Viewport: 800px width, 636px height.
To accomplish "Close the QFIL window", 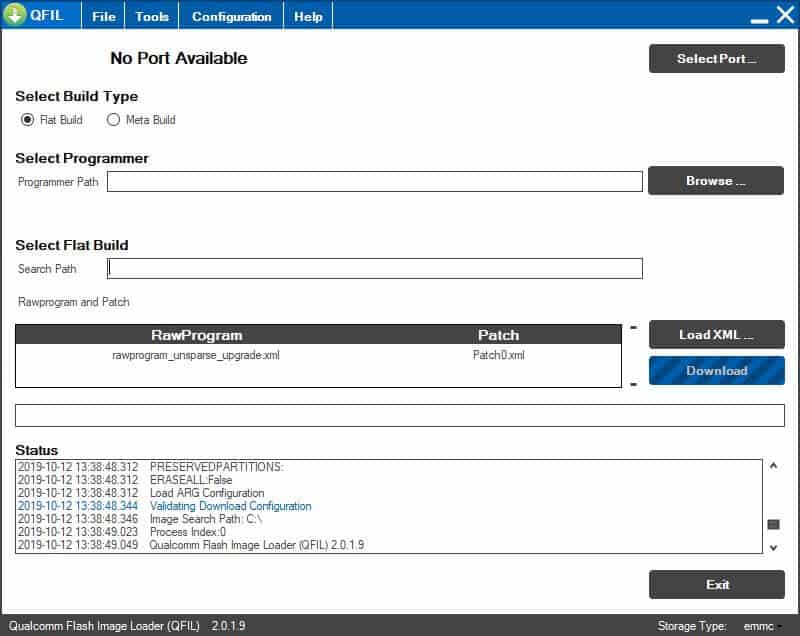I will 786,14.
